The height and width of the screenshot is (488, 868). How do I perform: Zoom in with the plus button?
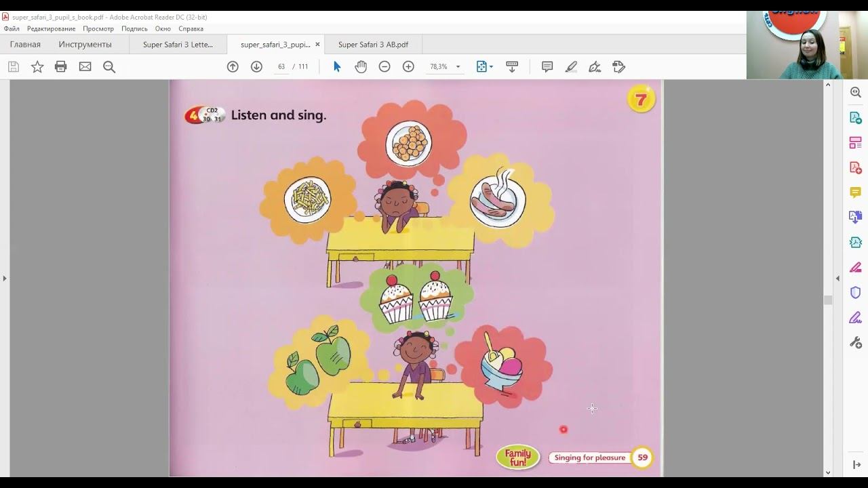tap(408, 66)
